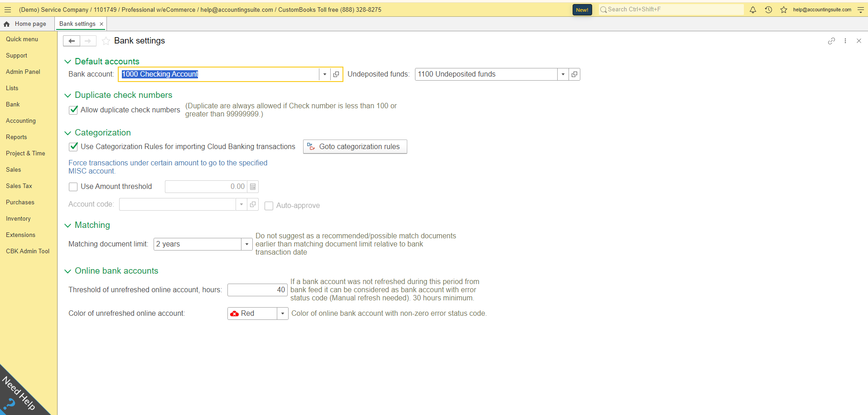Open the Undeposited funds dropdown arrow
Screen dimensions: 868x415
[563, 74]
